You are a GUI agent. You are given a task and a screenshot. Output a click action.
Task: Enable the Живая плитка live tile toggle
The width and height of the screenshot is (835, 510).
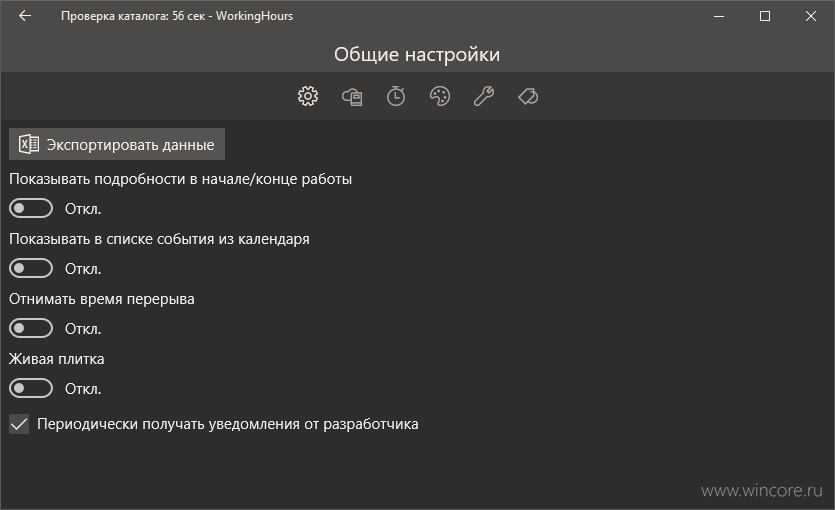tap(31, 389)
